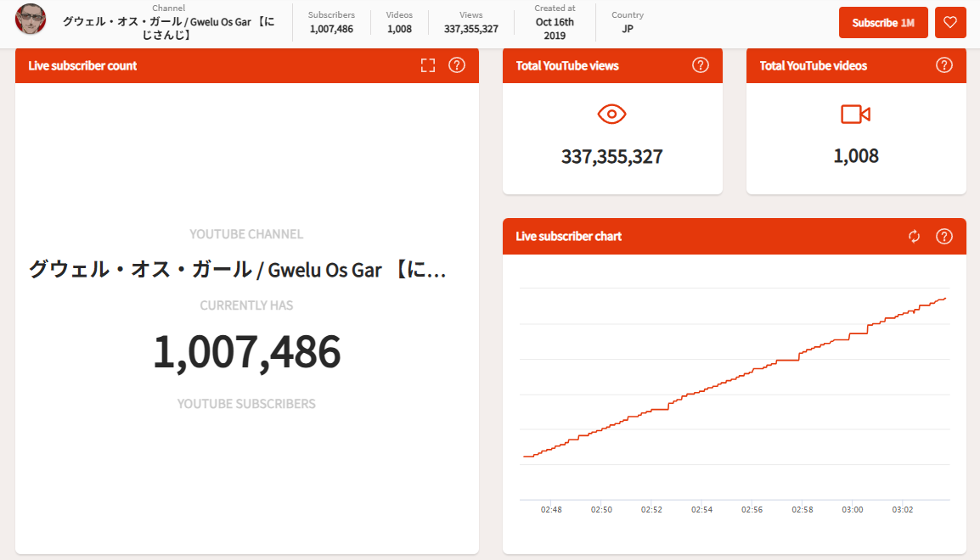This screenshot has height=560, width=980.
Task: Click the Subscribers stat in header
Action: click(331, 22)
